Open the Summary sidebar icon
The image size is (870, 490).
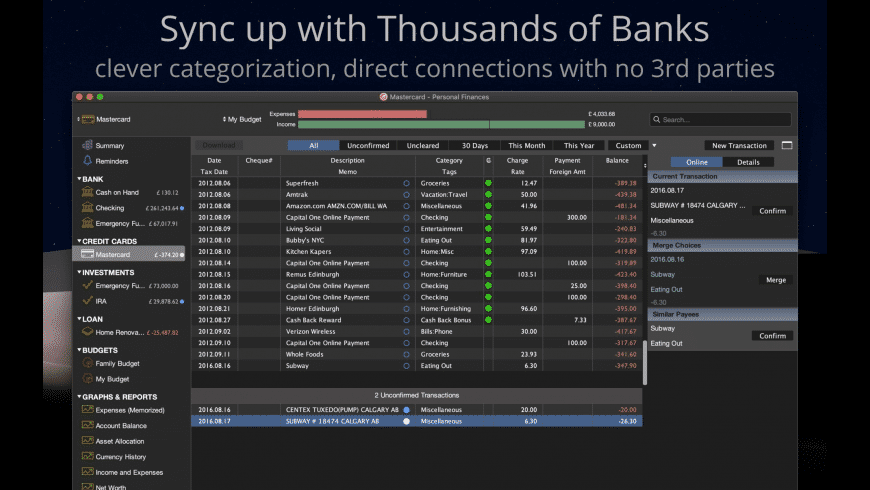pos(87,145)
